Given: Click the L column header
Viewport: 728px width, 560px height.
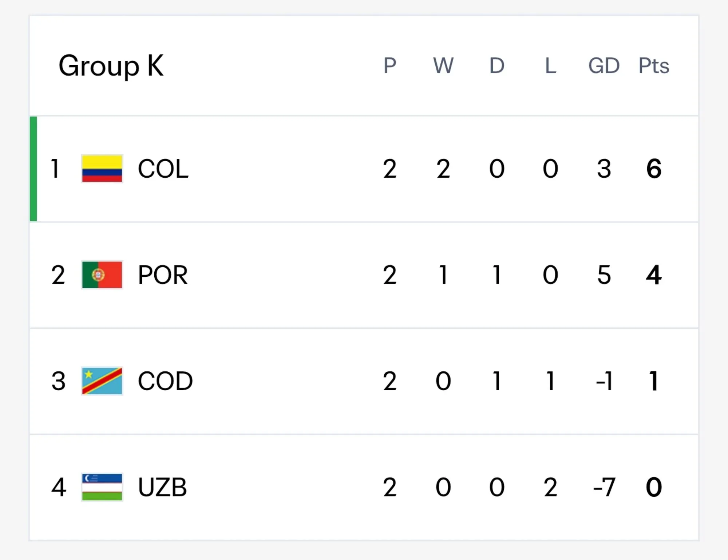Looking at the screenshot, I should point(550,66).
